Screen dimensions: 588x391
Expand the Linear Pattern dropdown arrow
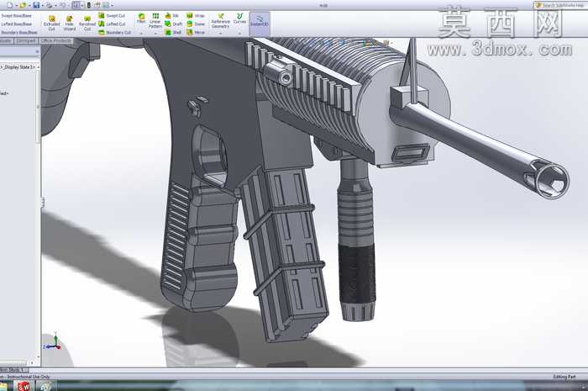pyautogui.click(x=155, y=34)
